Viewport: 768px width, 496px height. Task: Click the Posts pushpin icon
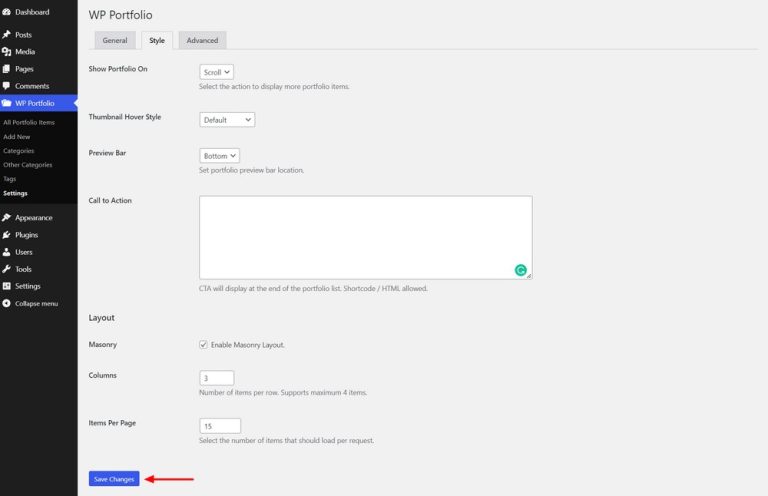click(6, 35)
